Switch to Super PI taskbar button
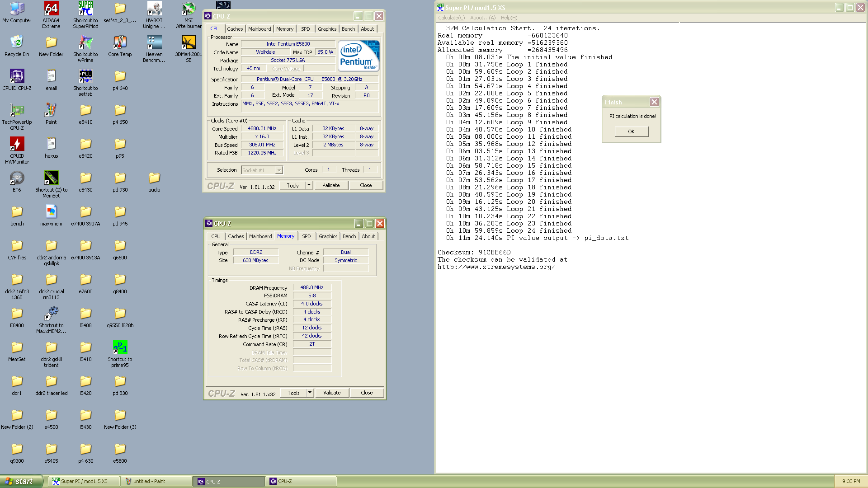The image size is (868, 488). click(83, 481)
